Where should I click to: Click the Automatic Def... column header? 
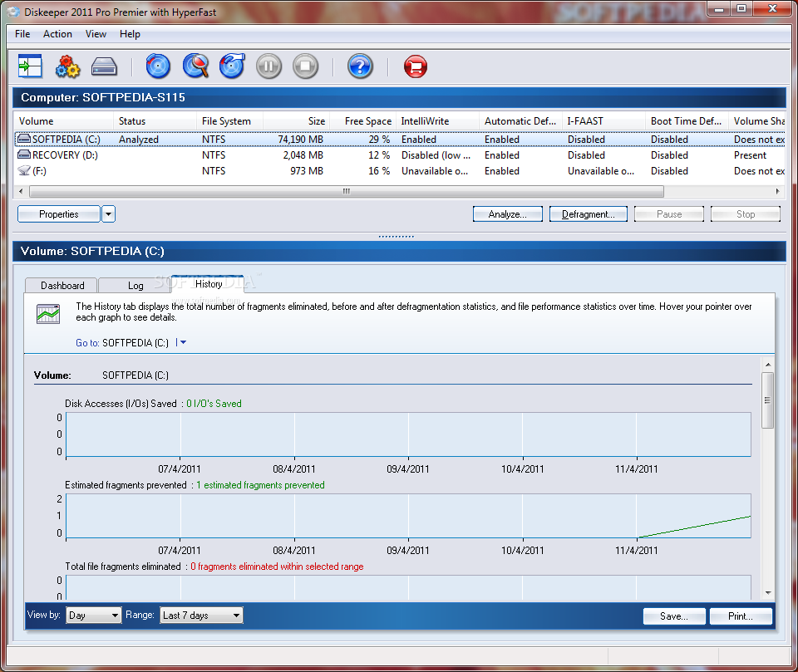[x=520, y=121]
